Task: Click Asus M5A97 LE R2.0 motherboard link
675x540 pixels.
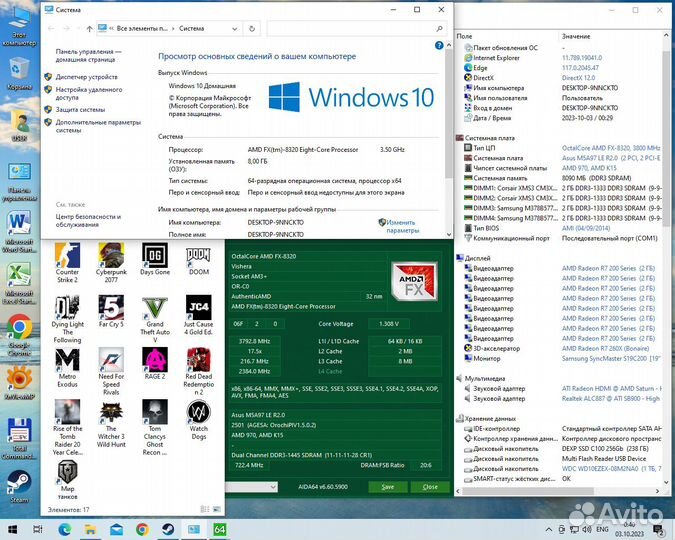Action: click(x=611, y=158)
